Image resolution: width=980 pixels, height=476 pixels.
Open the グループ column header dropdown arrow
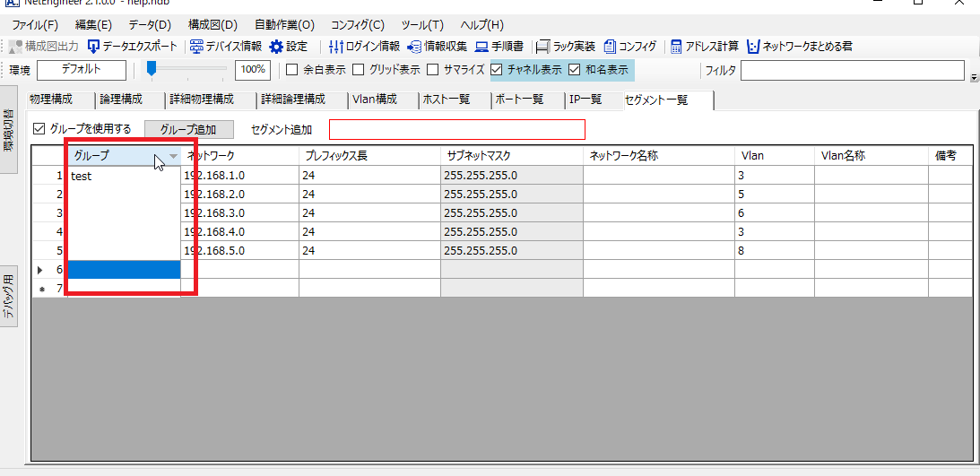click(x=173, y=156)
